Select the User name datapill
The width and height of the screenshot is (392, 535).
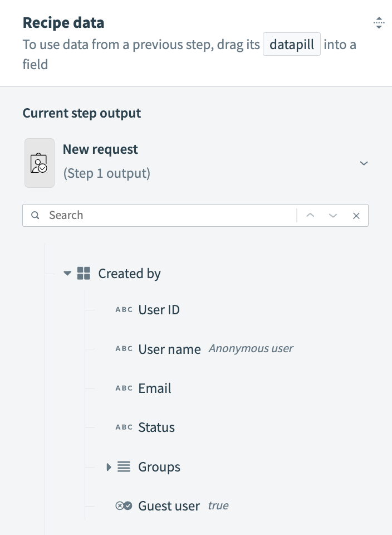(169, 349)
